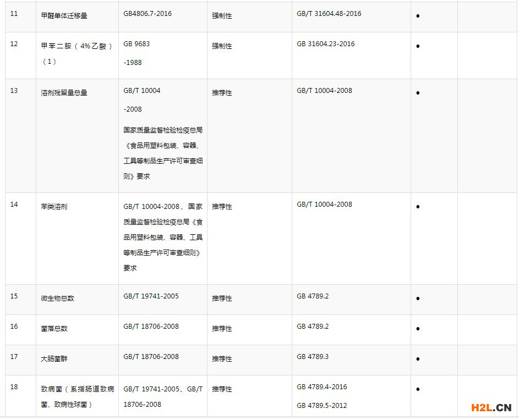Click GB/T 10004-2008 method in row 14
The image size is (519, 420).
tap(324, 205)
